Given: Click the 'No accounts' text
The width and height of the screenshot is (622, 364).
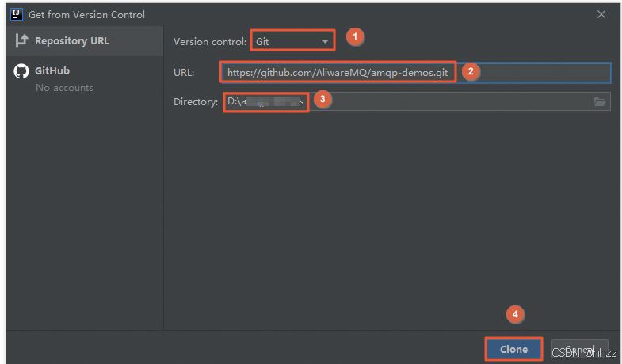Looking at the screenshot, I should click(65, 88).
